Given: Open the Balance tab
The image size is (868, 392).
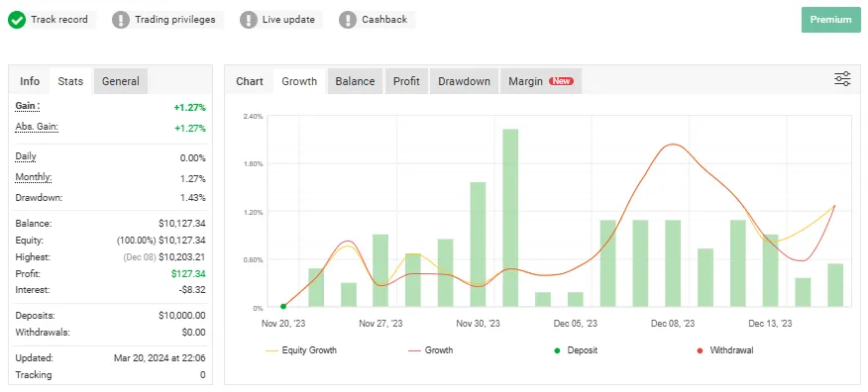Looking at the screenshot, I should (x=355, y=81).
